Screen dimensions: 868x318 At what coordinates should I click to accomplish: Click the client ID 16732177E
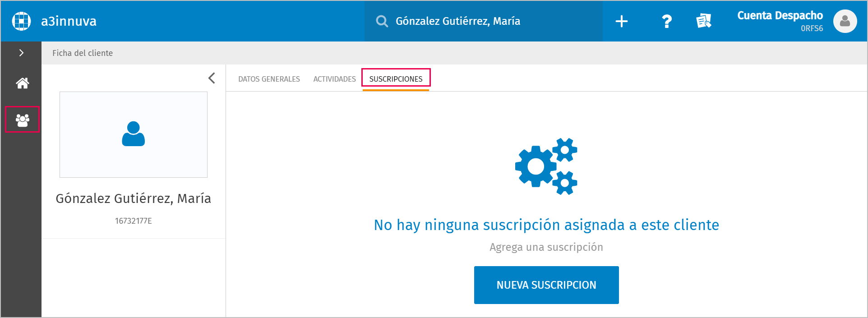(134, 221)
